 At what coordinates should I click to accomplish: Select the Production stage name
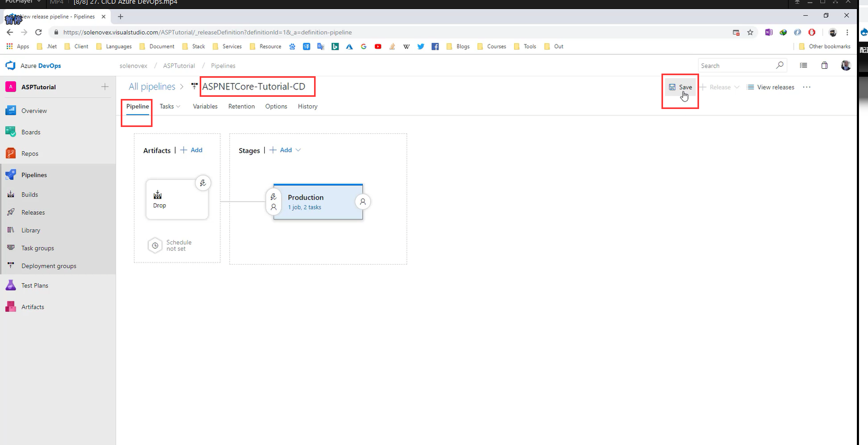[x=306, y=197]
